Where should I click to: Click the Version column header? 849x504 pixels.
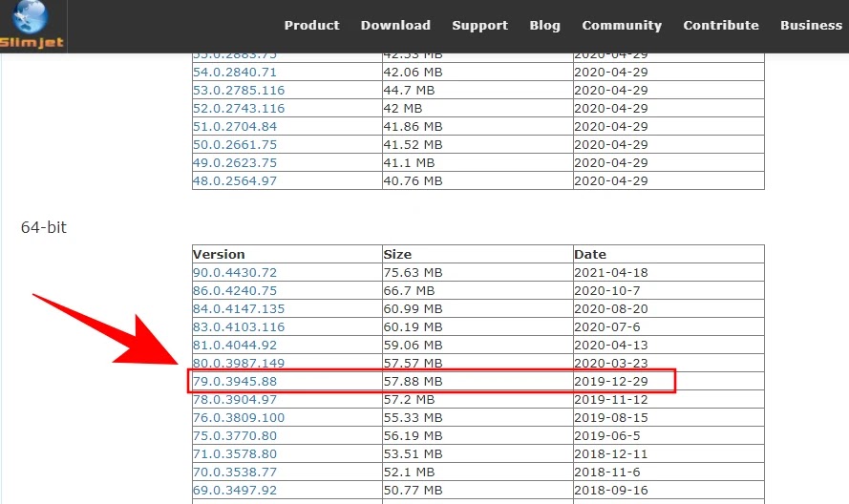point(287,255)
